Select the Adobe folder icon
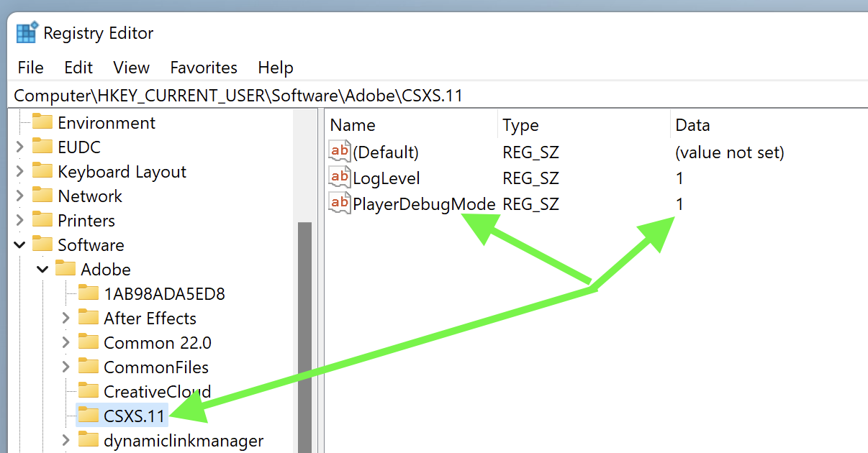 point(65,269)
